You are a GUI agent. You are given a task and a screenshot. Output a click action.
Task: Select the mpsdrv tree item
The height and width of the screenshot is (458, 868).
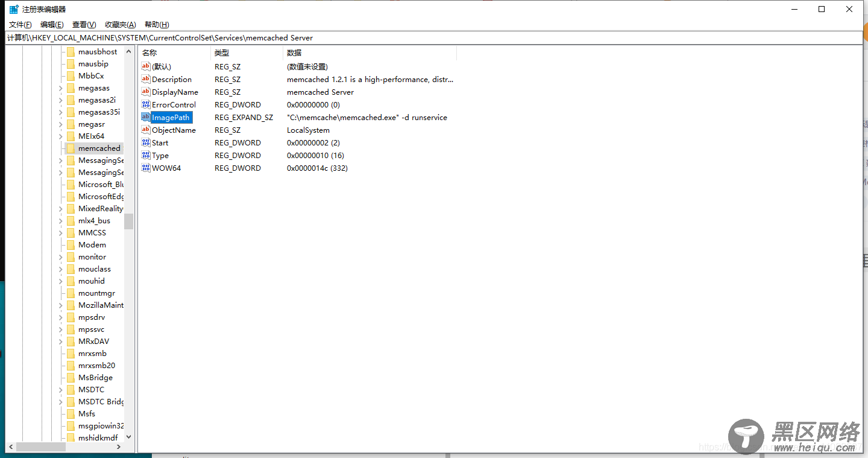[x=92, y=317]
